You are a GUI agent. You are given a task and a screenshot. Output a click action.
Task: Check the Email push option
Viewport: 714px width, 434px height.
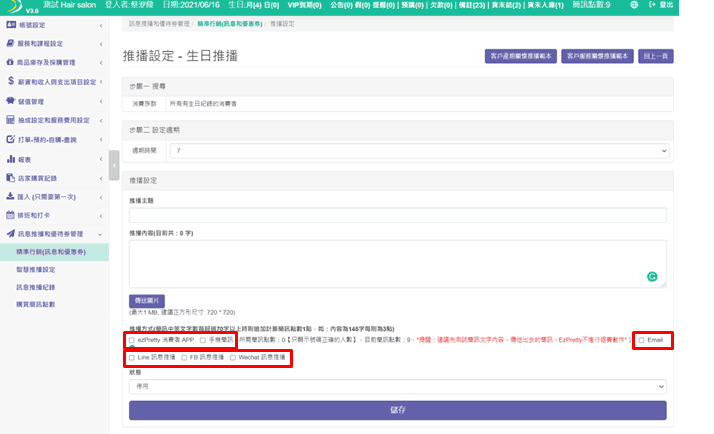click(x=641, y=341)
